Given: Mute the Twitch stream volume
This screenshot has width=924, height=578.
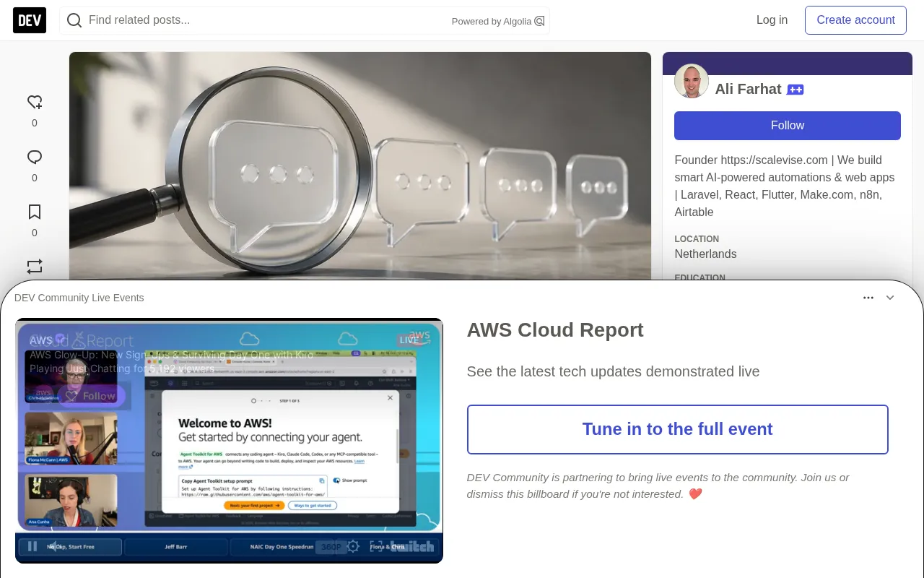Looking at the screenshot, I should point(54,546).
